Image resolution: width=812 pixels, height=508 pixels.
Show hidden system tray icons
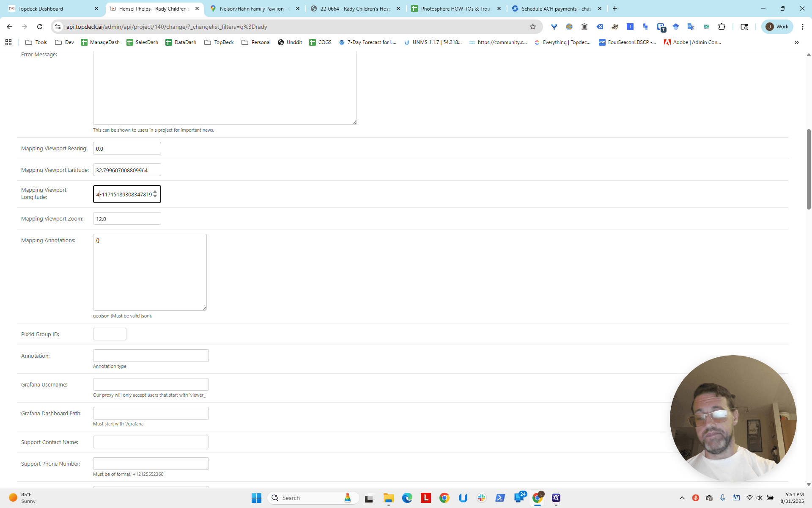682,498
